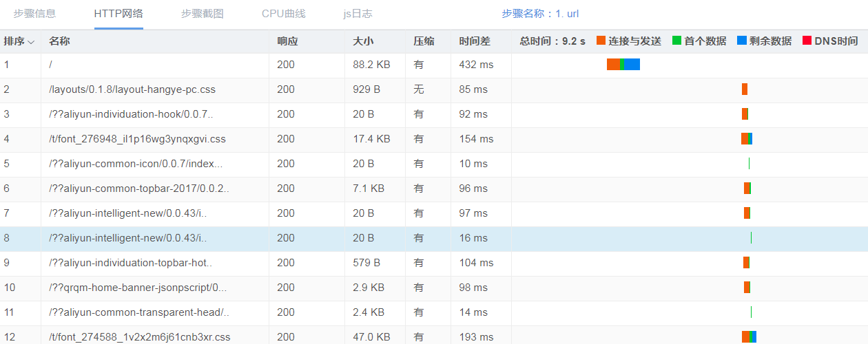The image size is (868, 344).
Task: Click the timeline bar for font_274588 request
Action: [749, 337]
